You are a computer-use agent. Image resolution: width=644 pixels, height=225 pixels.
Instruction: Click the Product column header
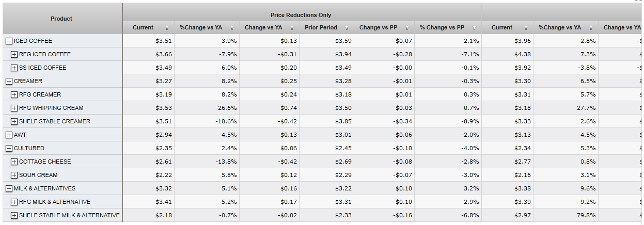61,19
